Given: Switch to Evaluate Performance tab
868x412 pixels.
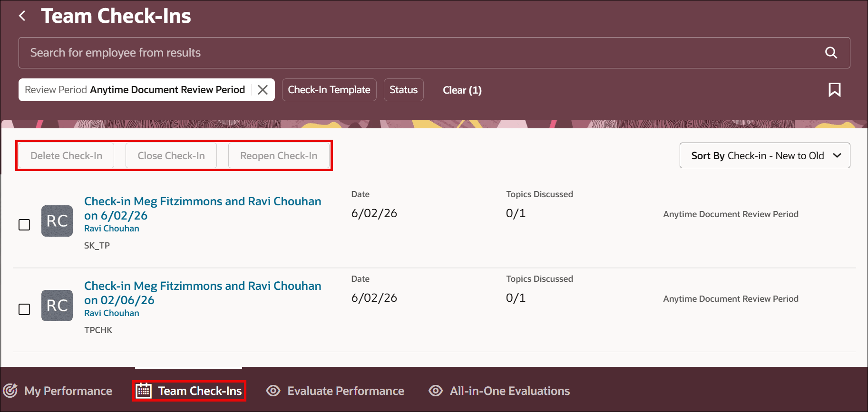Looking at the screenshot, I should (x=335, y=391).
